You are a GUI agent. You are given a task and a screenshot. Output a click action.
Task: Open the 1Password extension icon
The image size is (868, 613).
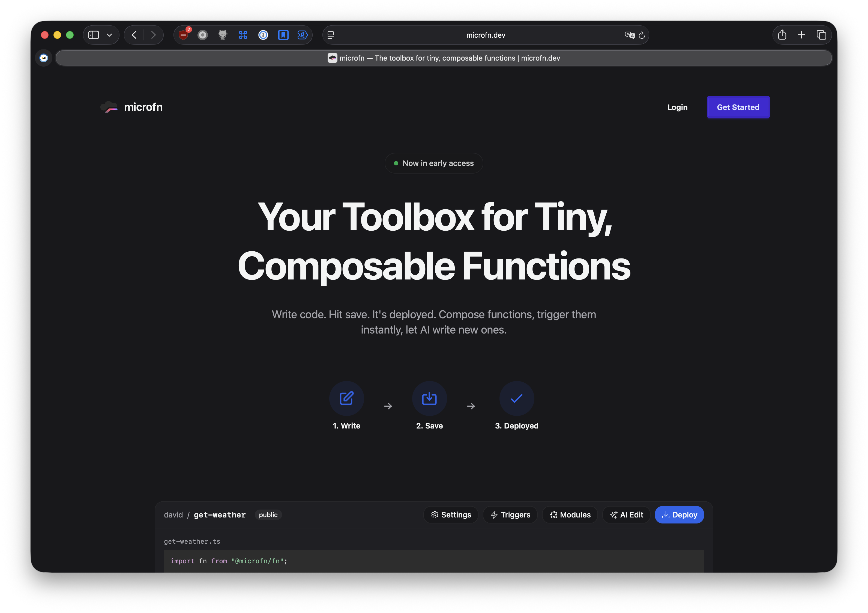[x=263, y=35]
